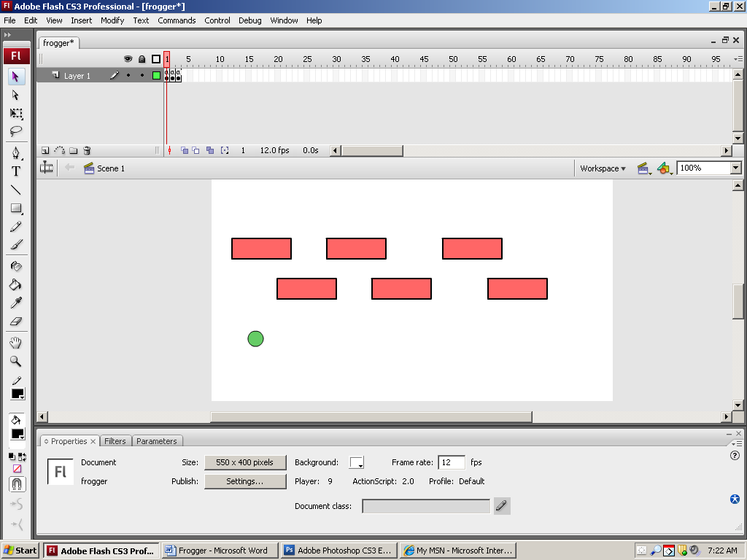Toggle Snap to Objects magnet
The image size is (747, 560).
16,484
